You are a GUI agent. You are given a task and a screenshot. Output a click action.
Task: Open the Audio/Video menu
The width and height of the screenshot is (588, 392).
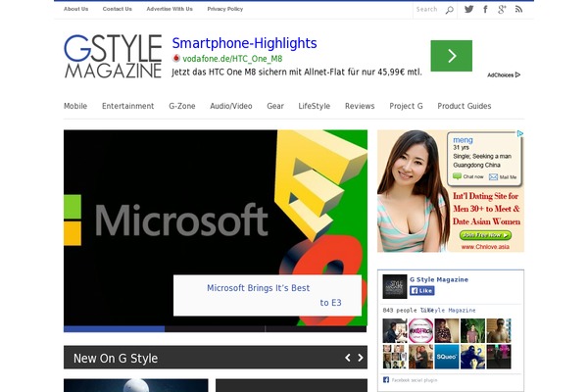coord(231,106)
